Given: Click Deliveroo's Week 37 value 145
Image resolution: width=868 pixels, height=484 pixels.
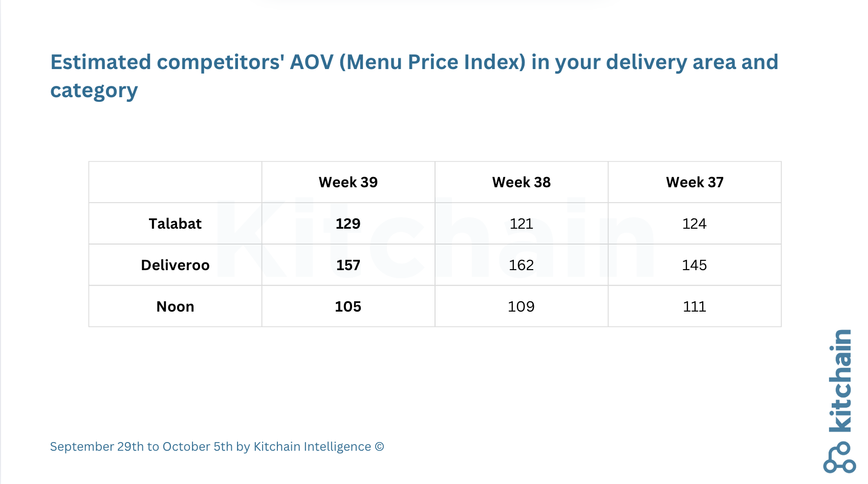Looking at the screenshot, I should point(695,265).
